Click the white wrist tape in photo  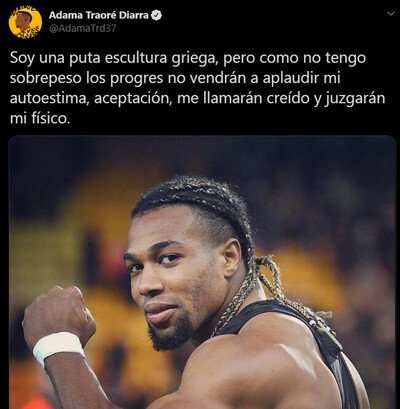pos(57,347)
